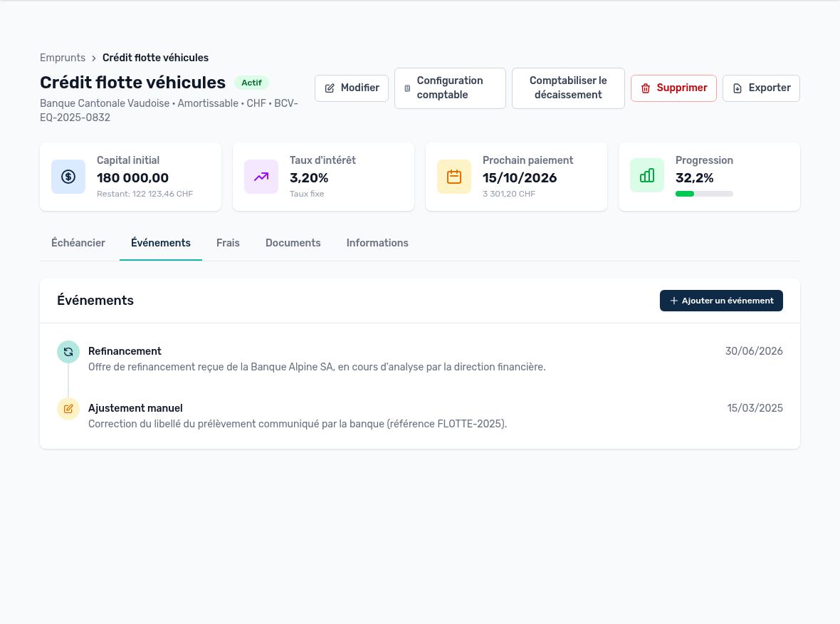
Task: Click the breadcrumb chevron after Emprunts
Action: (x=94, y=58)
